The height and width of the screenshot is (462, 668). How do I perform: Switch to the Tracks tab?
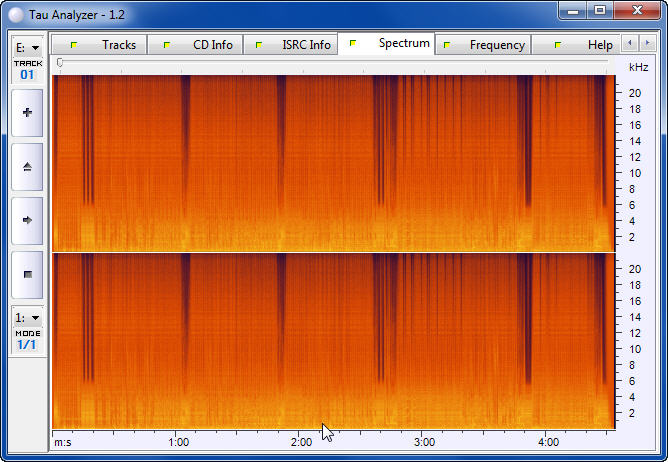108,45
